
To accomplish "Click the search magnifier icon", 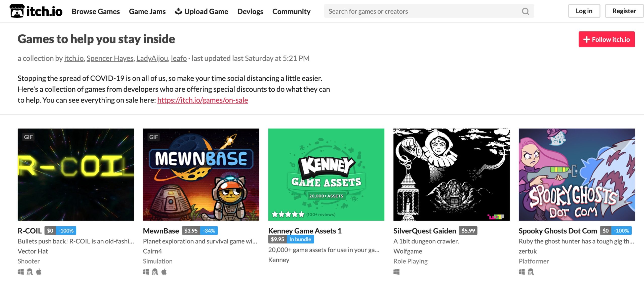I will pos(525,11).
